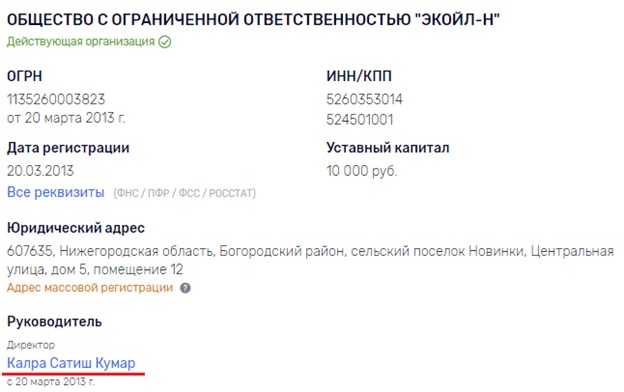624x392 pixels.
Task: Click the question mark icon next to Адрес массовой регистрации
Action: [x=185, y=288]
